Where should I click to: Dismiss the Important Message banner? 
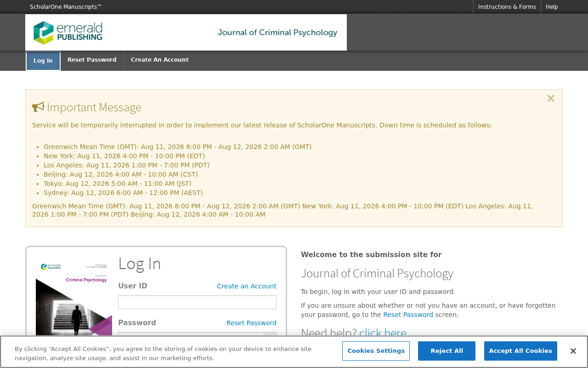pos(551,98)
